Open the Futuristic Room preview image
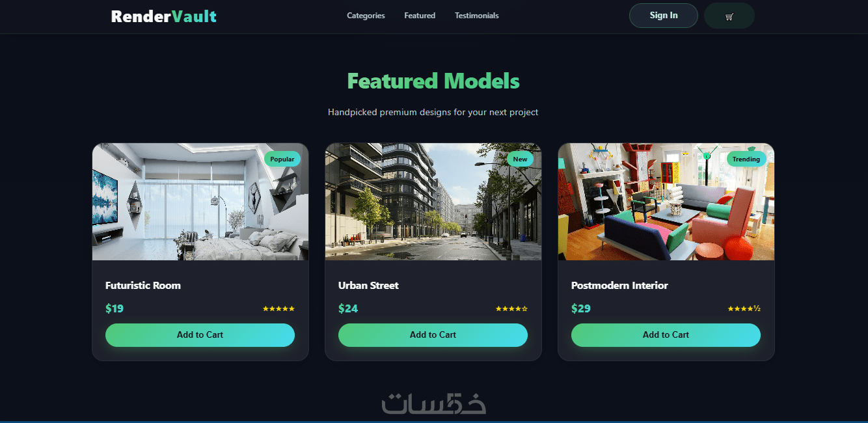 point(200,202)
